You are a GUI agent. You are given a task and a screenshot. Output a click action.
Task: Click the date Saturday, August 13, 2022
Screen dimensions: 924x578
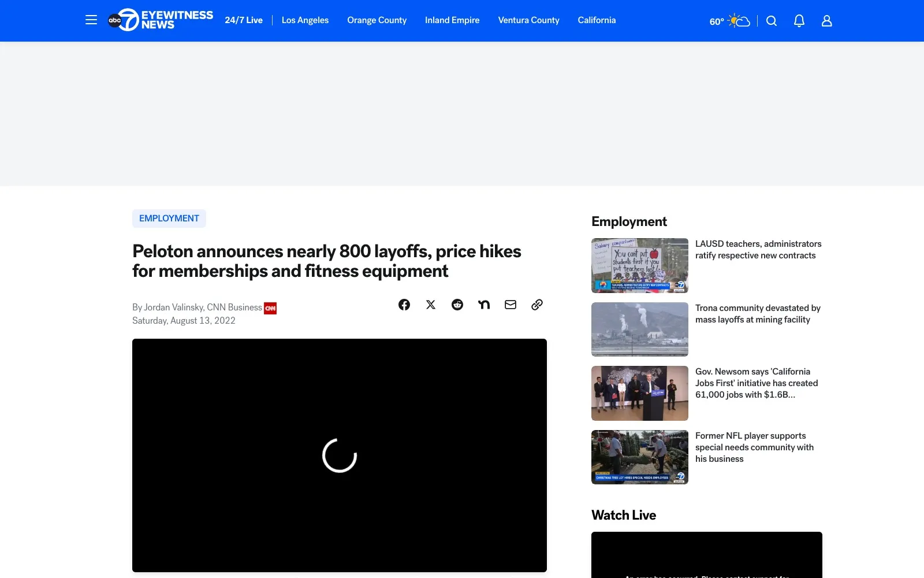184,321
